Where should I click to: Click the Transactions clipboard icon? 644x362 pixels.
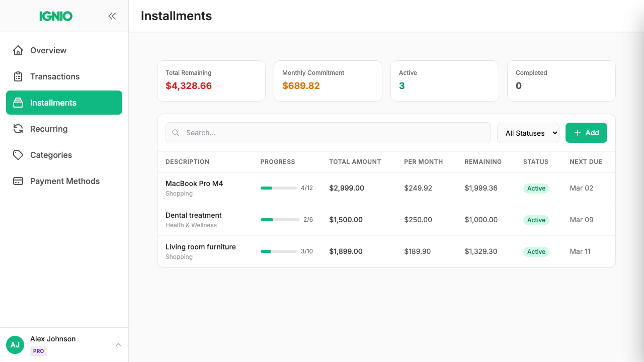pos(18,76)
